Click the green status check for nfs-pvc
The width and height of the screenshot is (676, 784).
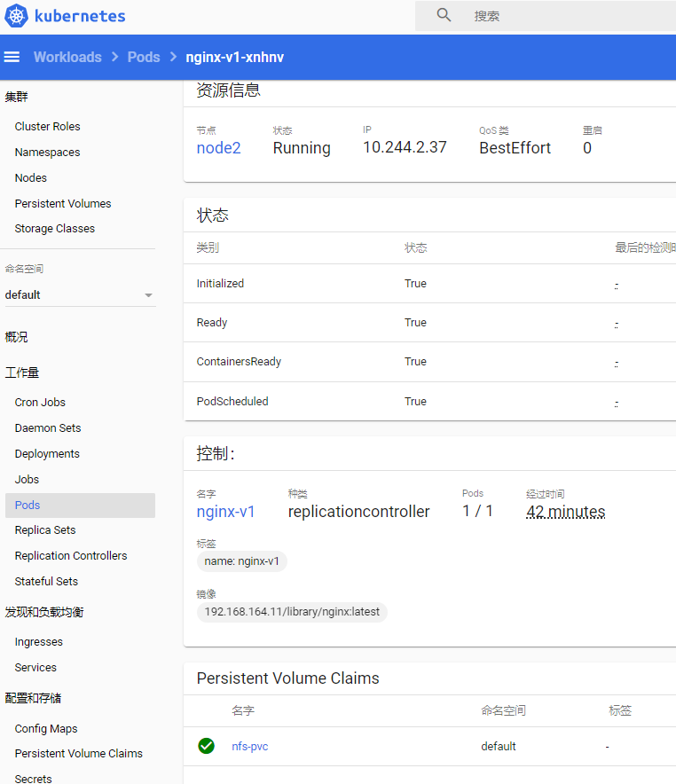(206, 746)
